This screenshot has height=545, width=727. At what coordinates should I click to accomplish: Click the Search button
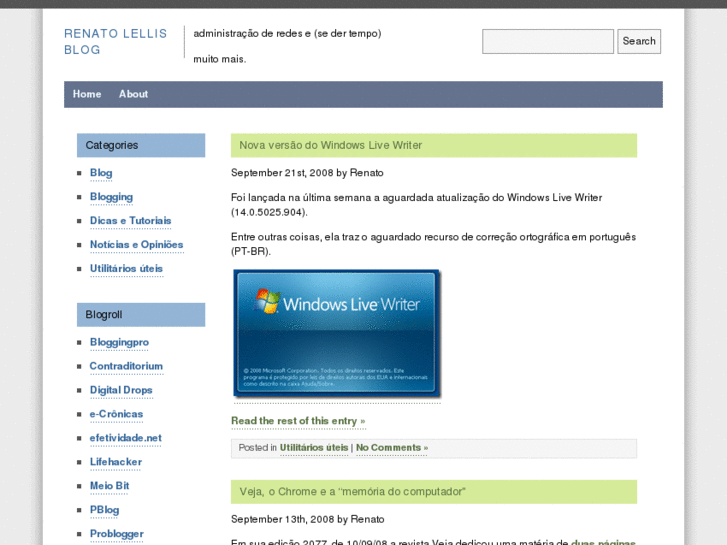point(639,41)
